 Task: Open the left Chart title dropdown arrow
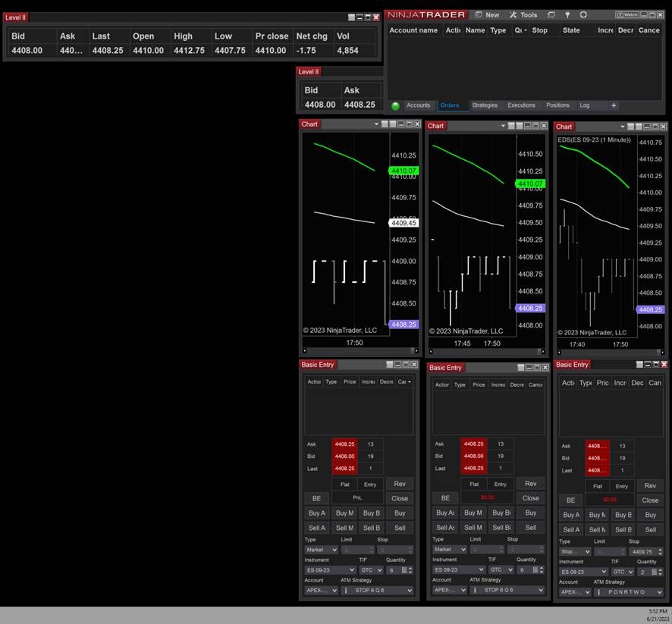point(376,124)
